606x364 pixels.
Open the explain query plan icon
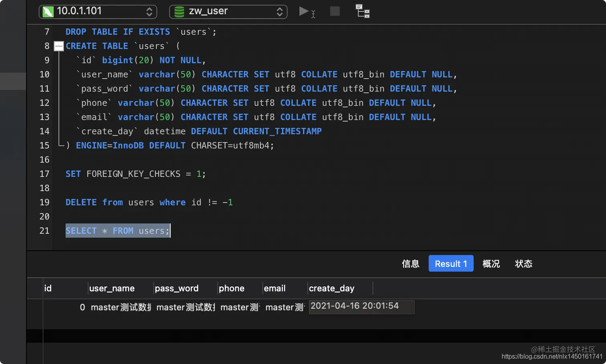[x=363, y=11]
